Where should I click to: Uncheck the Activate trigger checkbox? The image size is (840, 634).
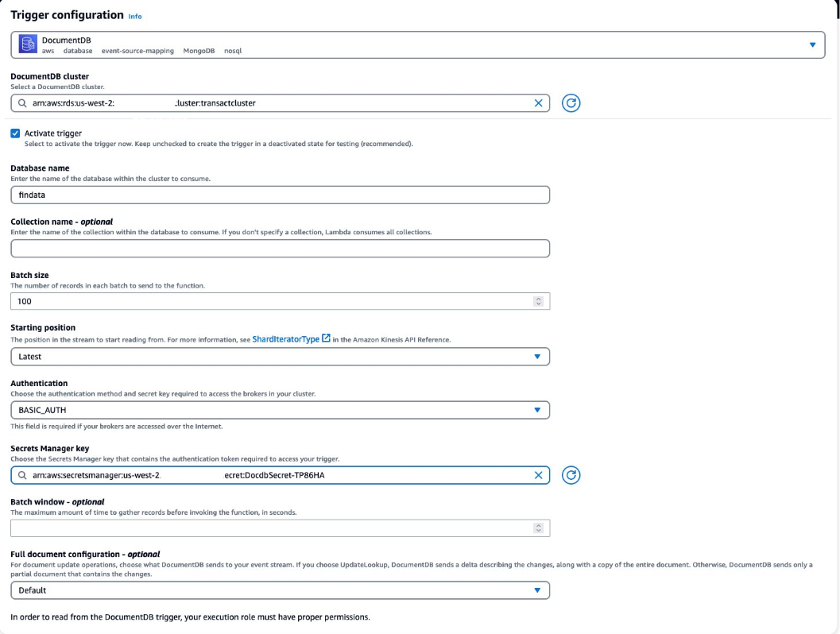tap(15, 133)
